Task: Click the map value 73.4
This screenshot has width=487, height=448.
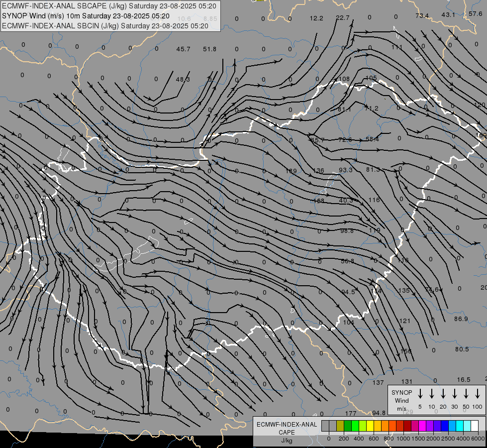Action: click(422, 16)
